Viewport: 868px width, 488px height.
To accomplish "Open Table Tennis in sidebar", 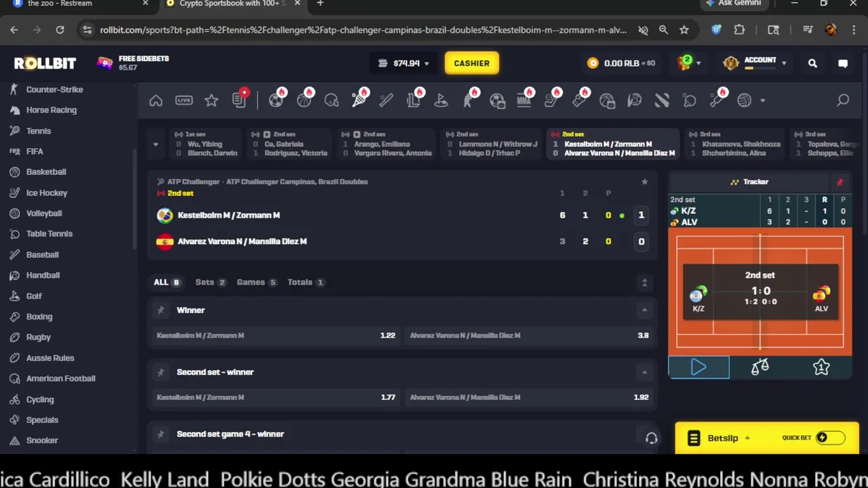I will [x=49, y=234].
